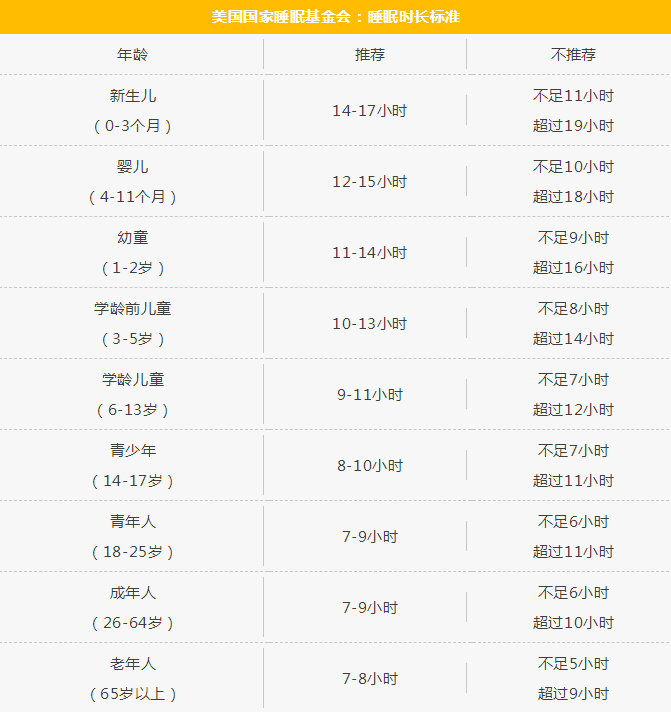Select the 8-10小时 recommended value

[370, 466]
